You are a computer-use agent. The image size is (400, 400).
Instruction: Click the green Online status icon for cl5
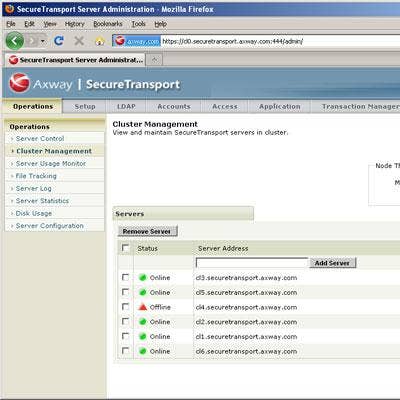143,292
